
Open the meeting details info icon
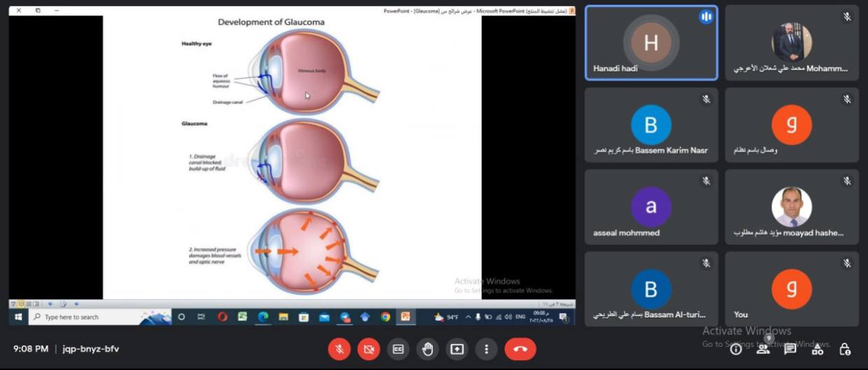click(x=736, y=349)
